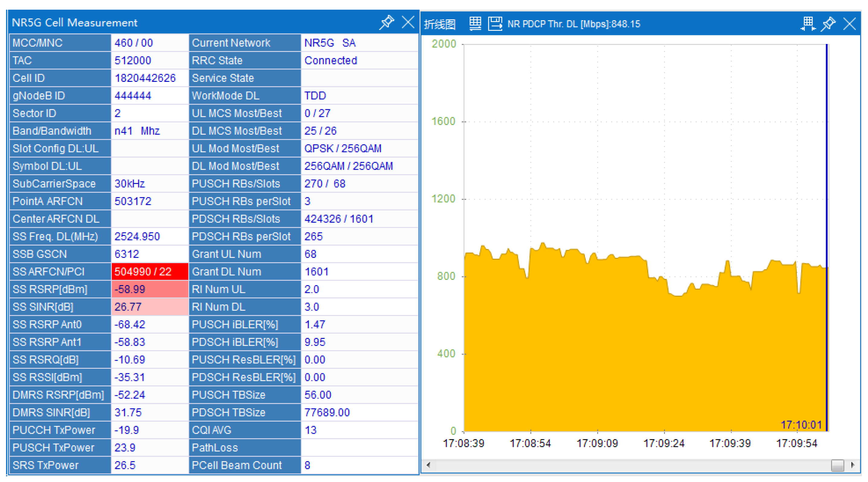This screenshot has height=482, width=868.
Task: Click NR PDCP Thr. DL chart title
Action: 573,24
